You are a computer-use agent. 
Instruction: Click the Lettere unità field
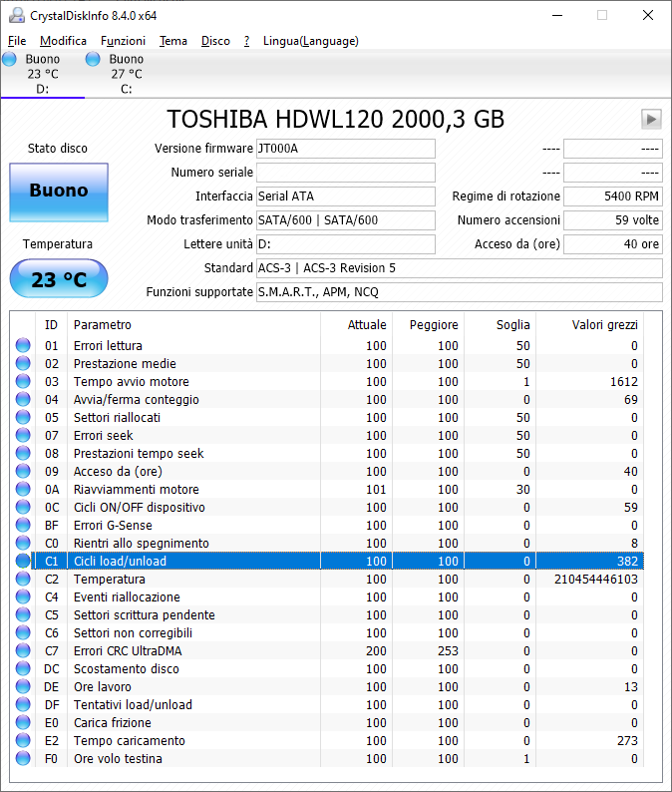click(346, 244)
